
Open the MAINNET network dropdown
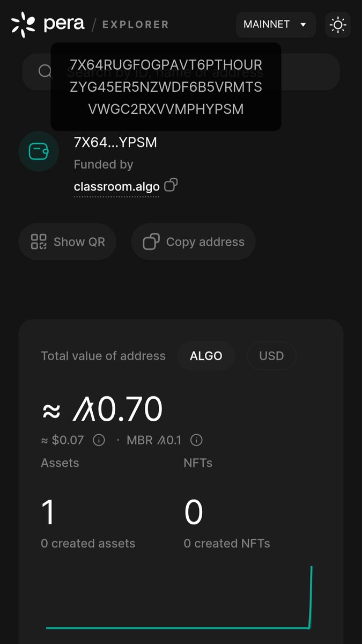(x=276, y=25)
